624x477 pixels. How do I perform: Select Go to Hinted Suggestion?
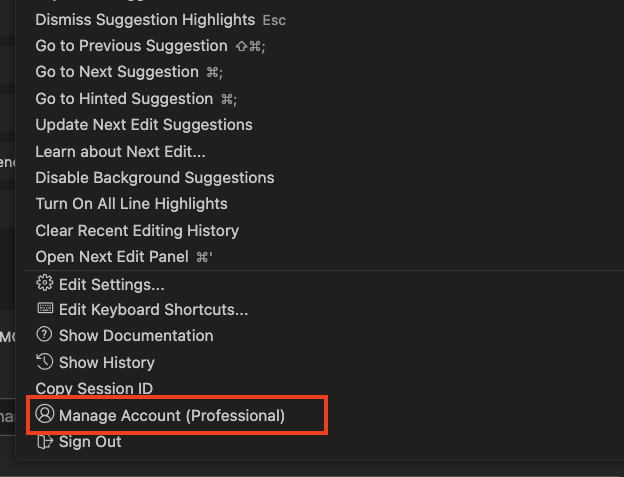124,99
